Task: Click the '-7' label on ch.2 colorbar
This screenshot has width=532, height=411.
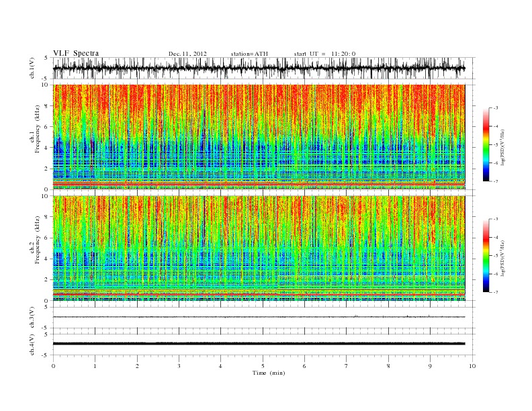Action: click(496, 292)
